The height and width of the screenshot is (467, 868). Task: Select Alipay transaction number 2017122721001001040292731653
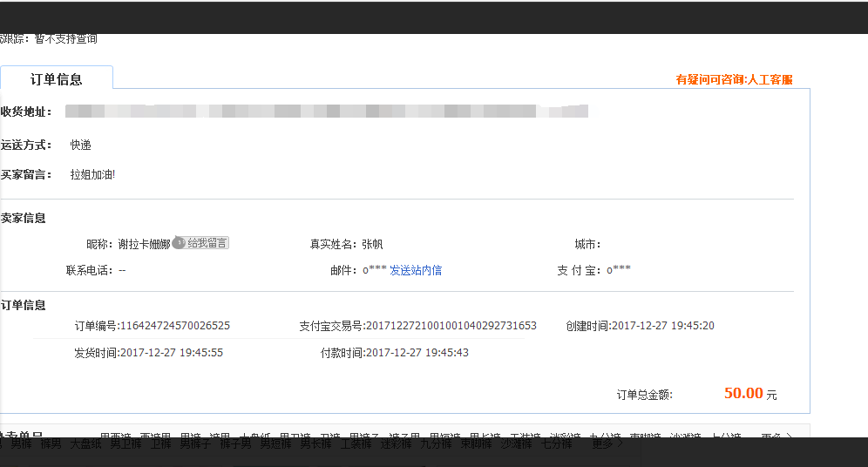pos(451,325)
